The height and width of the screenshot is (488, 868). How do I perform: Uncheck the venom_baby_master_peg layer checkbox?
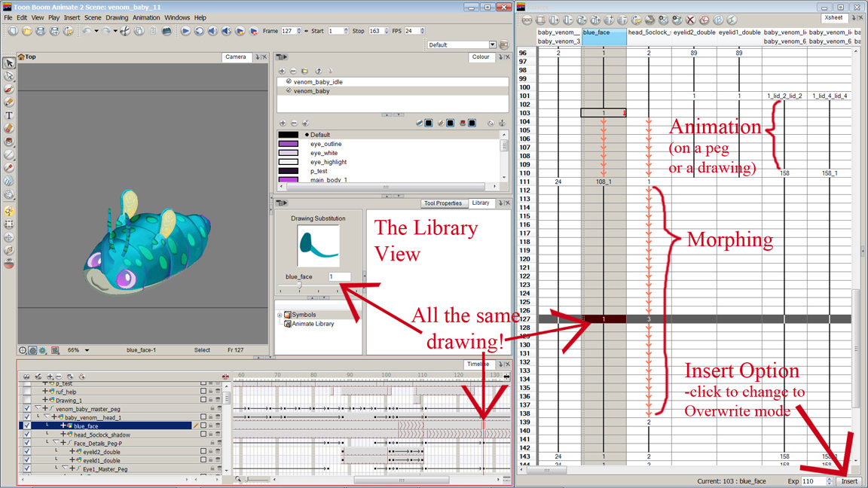pos(26,409)
